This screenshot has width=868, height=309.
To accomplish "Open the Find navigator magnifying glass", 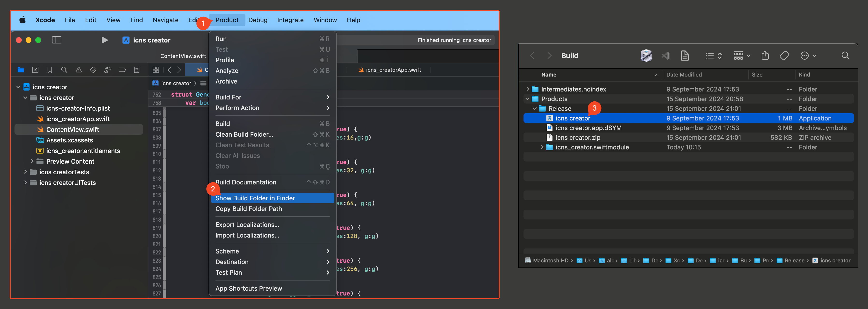I will tap(64, 70).
